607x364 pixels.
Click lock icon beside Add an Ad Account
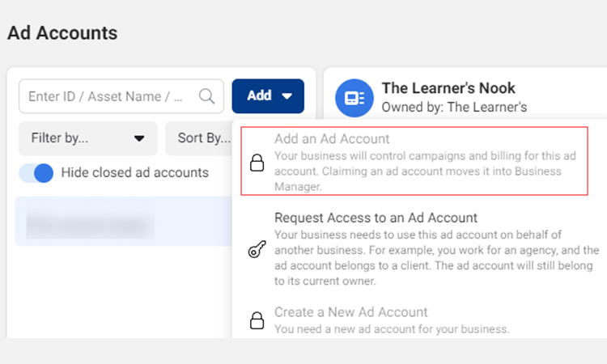[x=257, y=163]
